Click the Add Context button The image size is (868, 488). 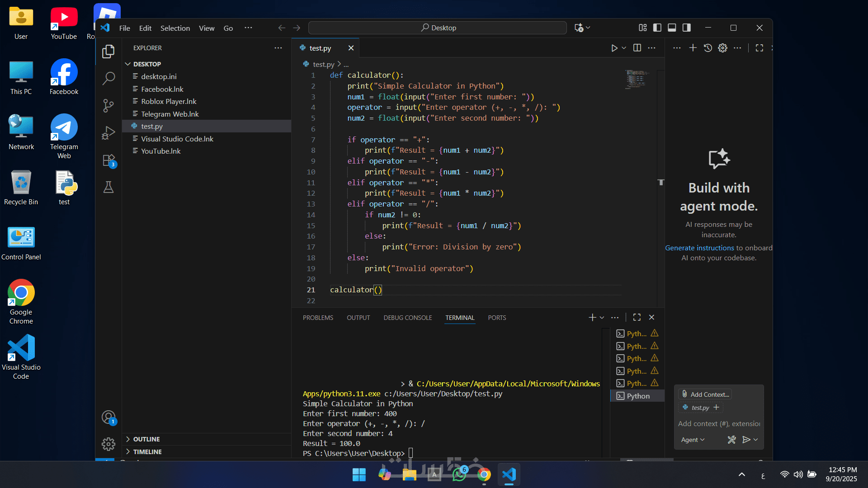pos(705,394)
